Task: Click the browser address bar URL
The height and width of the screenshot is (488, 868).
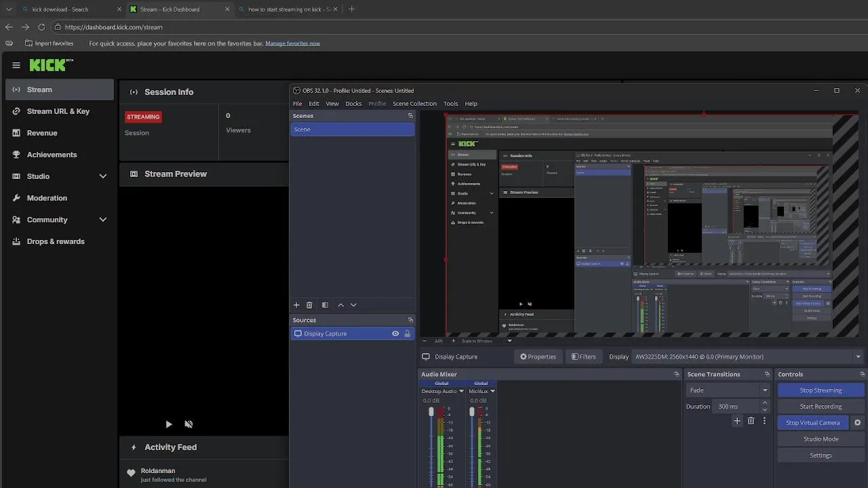Action: (x=113, y=27)
